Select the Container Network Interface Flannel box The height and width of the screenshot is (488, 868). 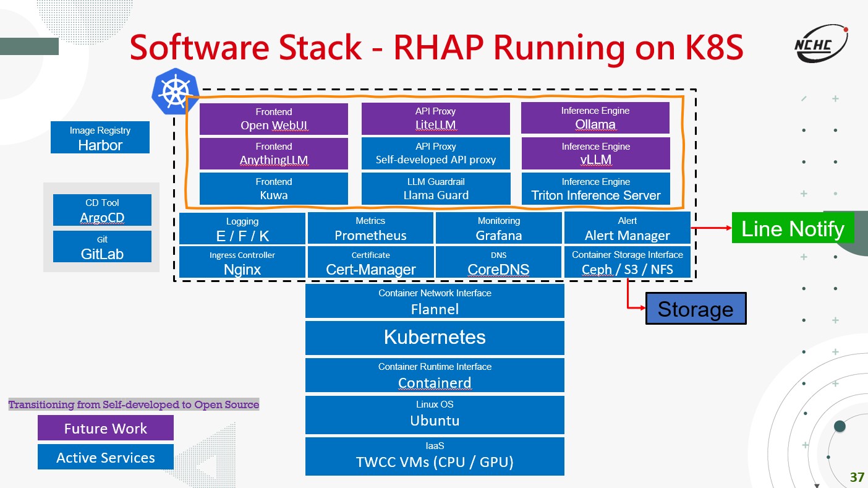(x=435, y=301)
